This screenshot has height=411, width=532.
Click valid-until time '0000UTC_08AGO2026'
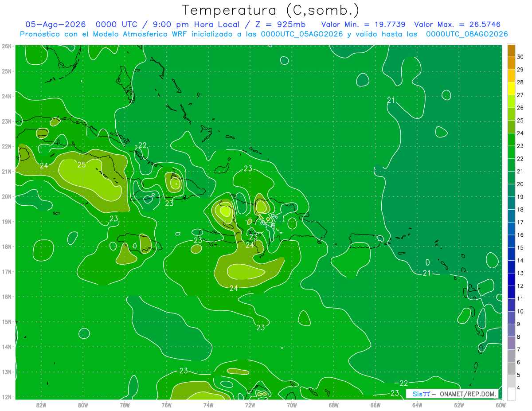click(467, 34)
